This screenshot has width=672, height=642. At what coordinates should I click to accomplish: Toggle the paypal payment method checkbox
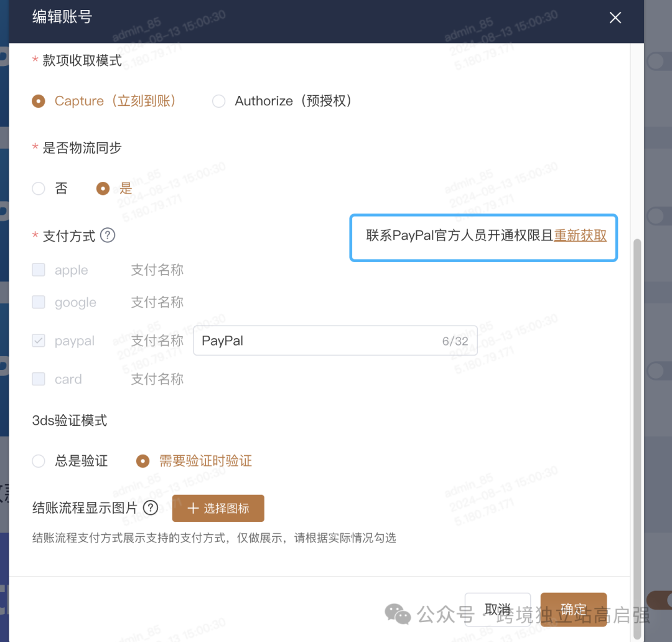click(x=39, y=341)
